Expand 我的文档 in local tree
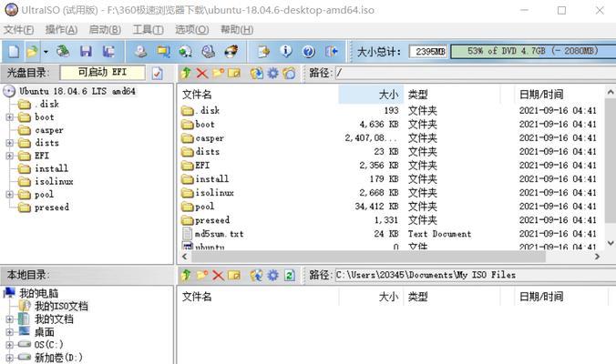The image size is (616, 364). click(x=10, y=319)
